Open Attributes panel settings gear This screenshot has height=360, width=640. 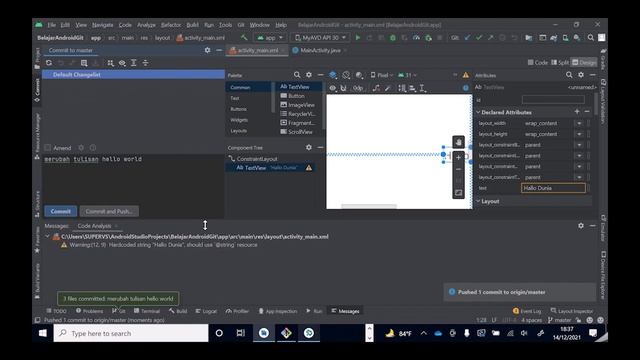point(581,75)
